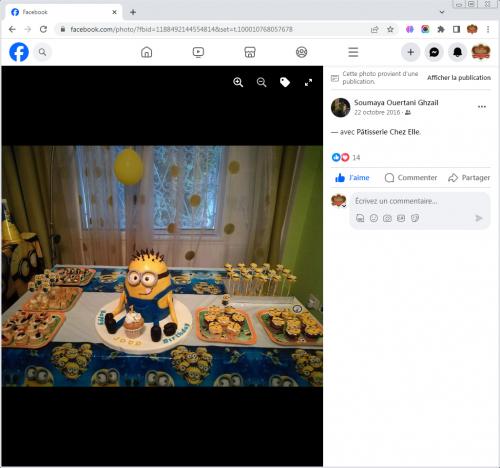
Task: Open a new browser tab
Action: pos(133,12)
